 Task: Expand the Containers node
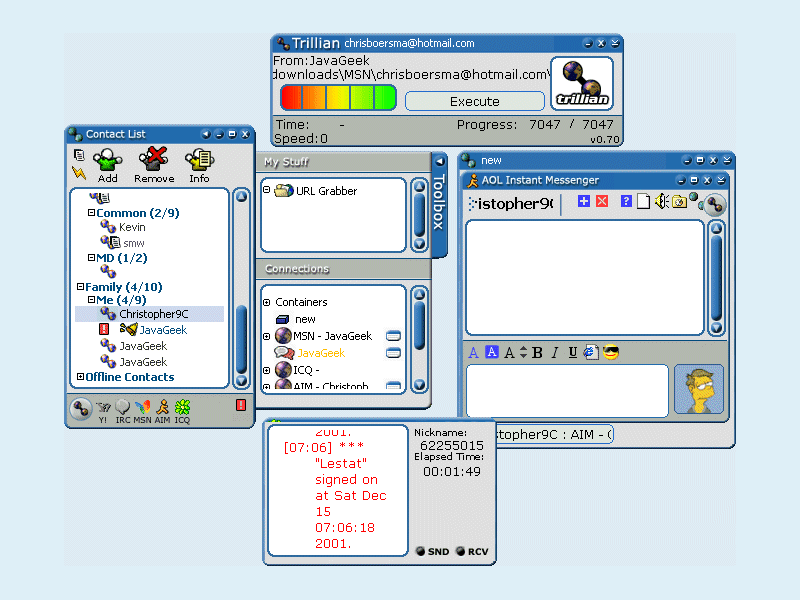point(266,302)
